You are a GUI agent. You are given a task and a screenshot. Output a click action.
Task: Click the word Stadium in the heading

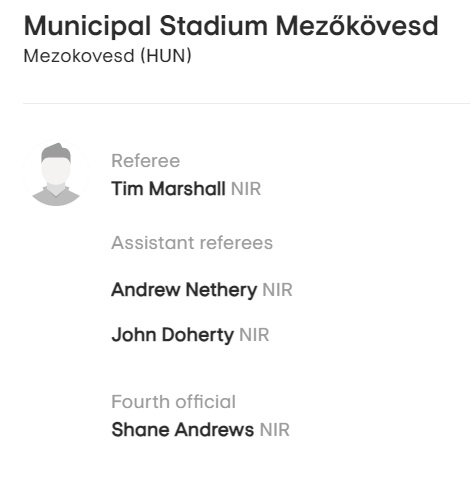pos(213,26)
